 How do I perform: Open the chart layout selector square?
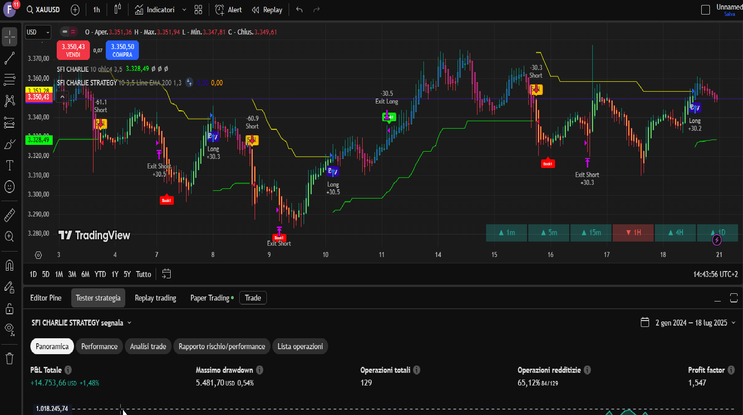705,9
